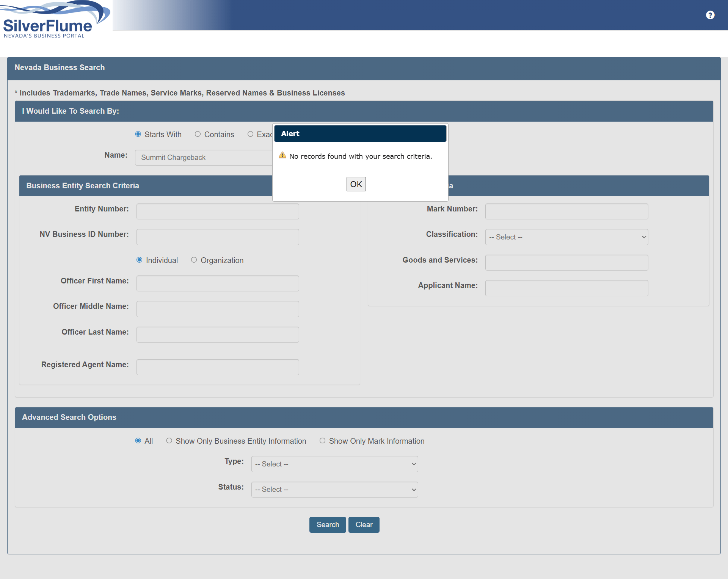Image resolution: width=728 pixels, height=579 pixels.
Task: Open the help question mark icon
Action: pyautogui.click(x=710, y=15)
